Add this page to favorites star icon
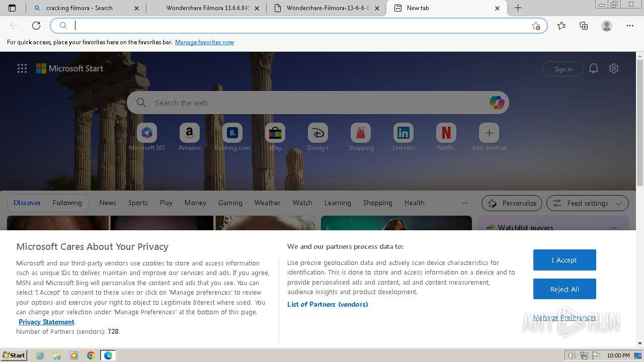The width and height of the screenshot is (644, 362). (536, 26)
